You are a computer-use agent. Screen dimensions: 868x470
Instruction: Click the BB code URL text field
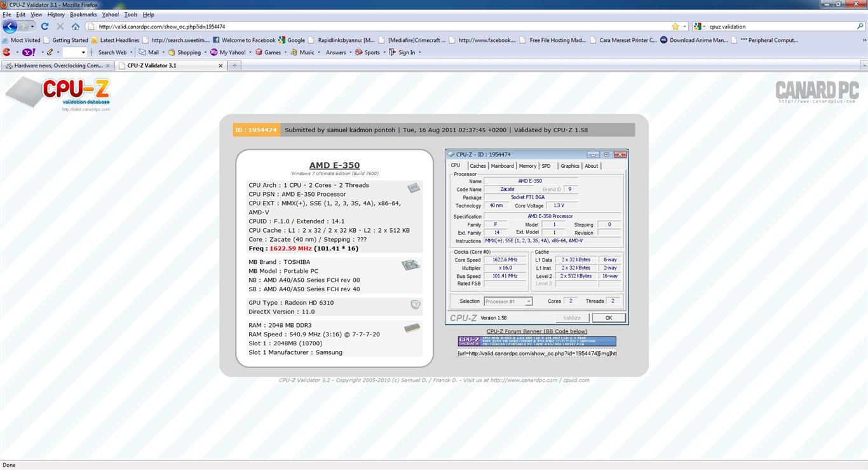537,354
